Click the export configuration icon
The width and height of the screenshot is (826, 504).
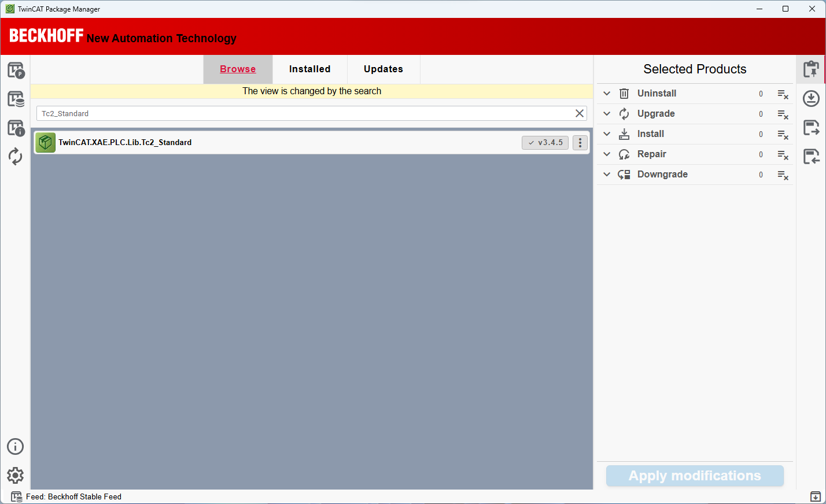(811, 127)
